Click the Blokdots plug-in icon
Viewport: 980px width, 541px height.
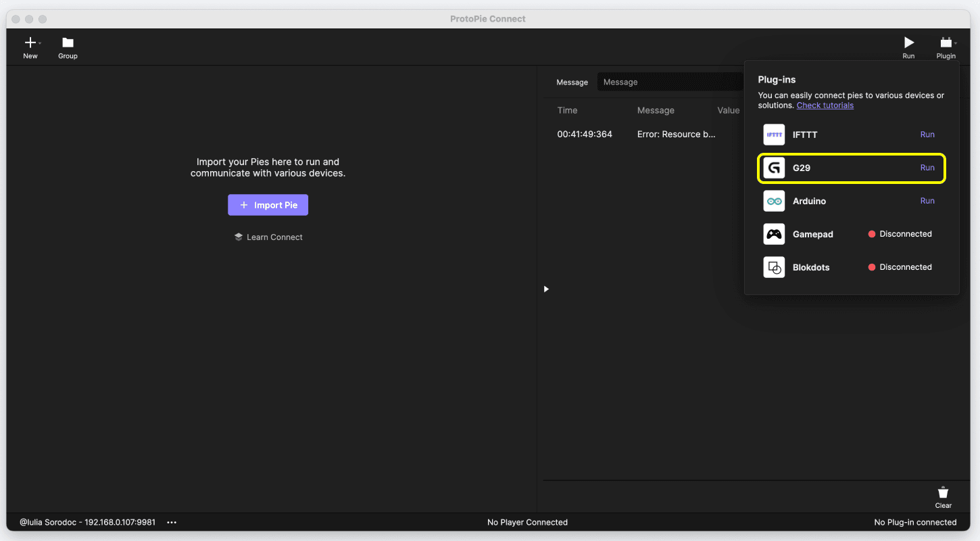(774, 267)
